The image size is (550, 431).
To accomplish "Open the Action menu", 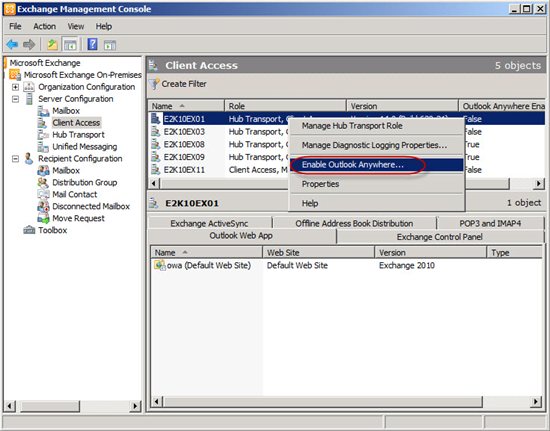I will (x=45, y=26).
